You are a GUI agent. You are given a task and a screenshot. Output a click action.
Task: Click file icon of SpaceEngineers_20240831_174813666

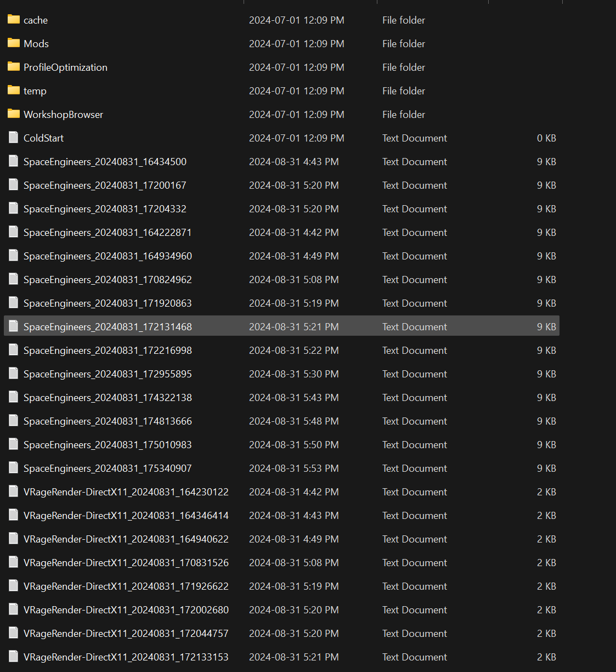tap(14, 420)
